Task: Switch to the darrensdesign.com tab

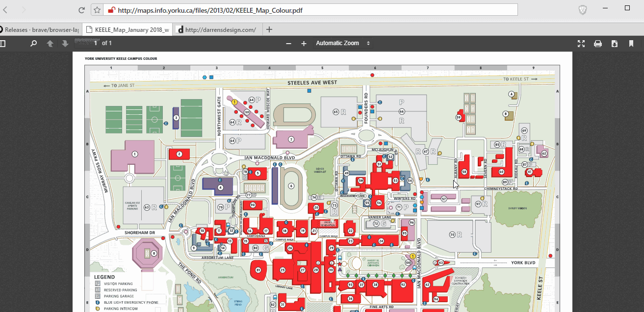Action: (217, 29)
